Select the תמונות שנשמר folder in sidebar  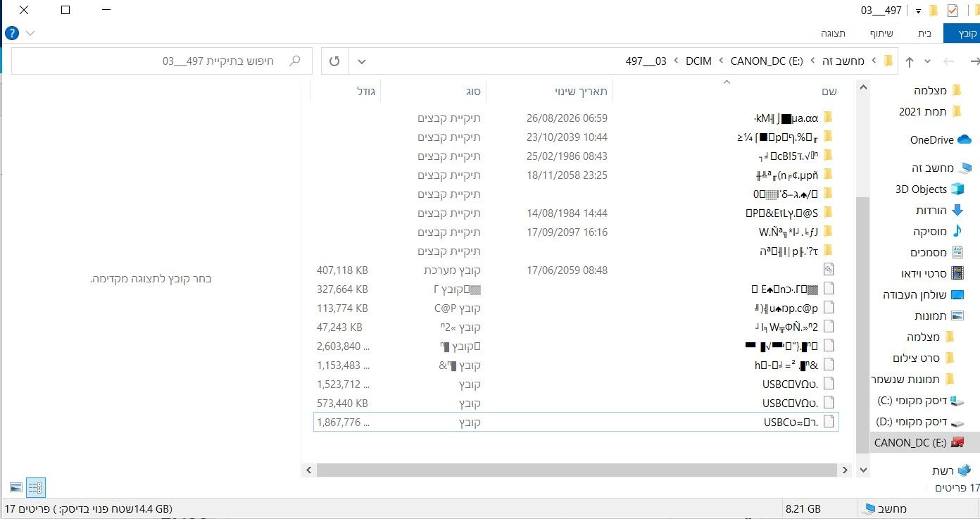[x=913, y=379]
